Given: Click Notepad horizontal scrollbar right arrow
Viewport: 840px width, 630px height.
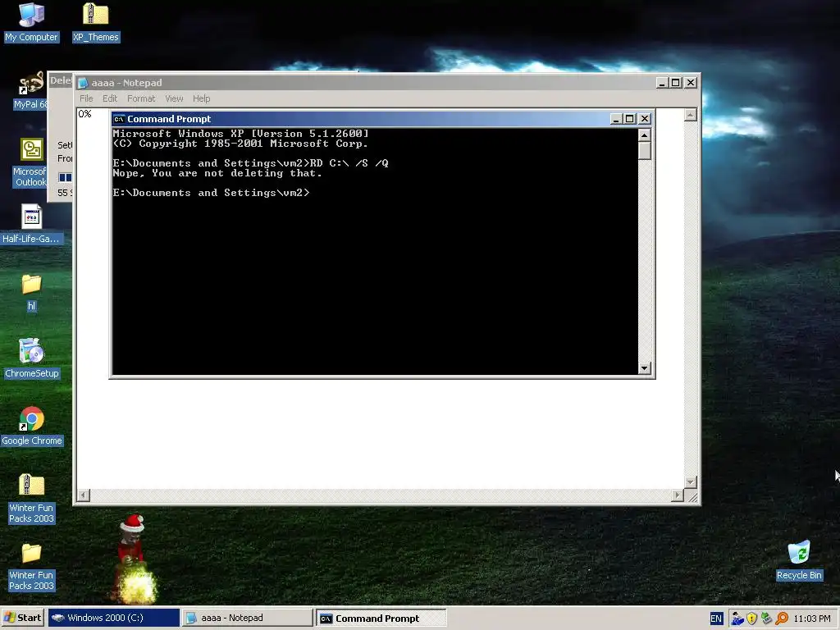Looking at the screenshot, I should pyautogui.click(x=678, y=495).
